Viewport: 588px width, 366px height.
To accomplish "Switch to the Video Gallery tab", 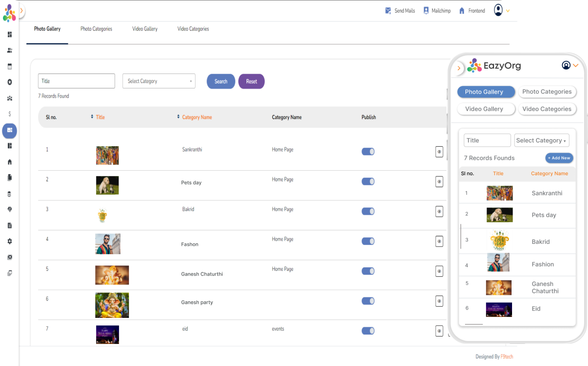I will (x=145, y=29).
